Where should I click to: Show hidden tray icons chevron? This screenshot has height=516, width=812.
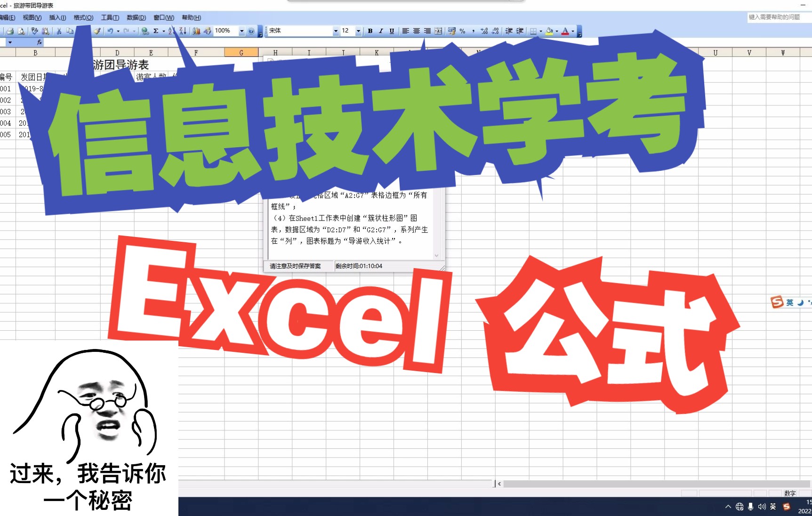tap(728, 507)
